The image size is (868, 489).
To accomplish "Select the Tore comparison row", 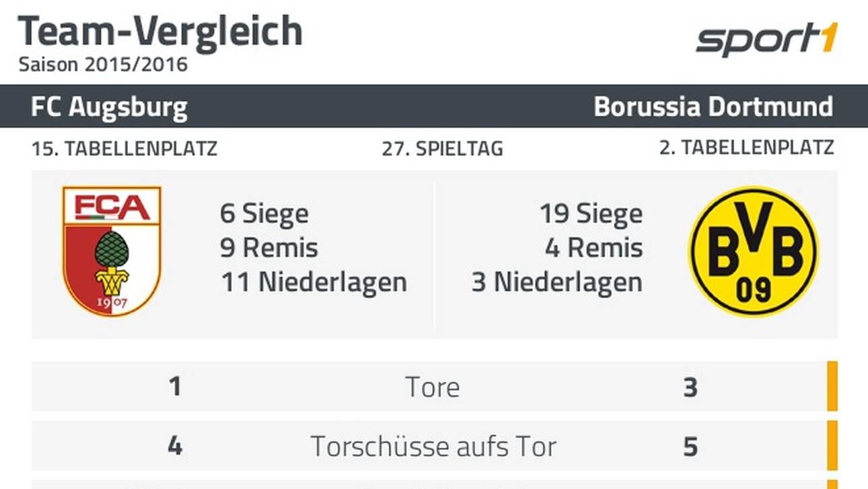I will 429,387.
